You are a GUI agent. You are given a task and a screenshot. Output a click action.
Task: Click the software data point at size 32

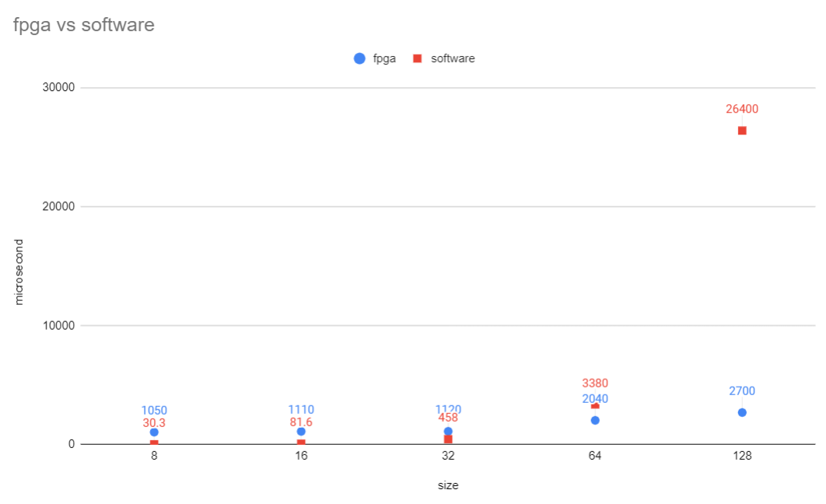tap(448, 439)
